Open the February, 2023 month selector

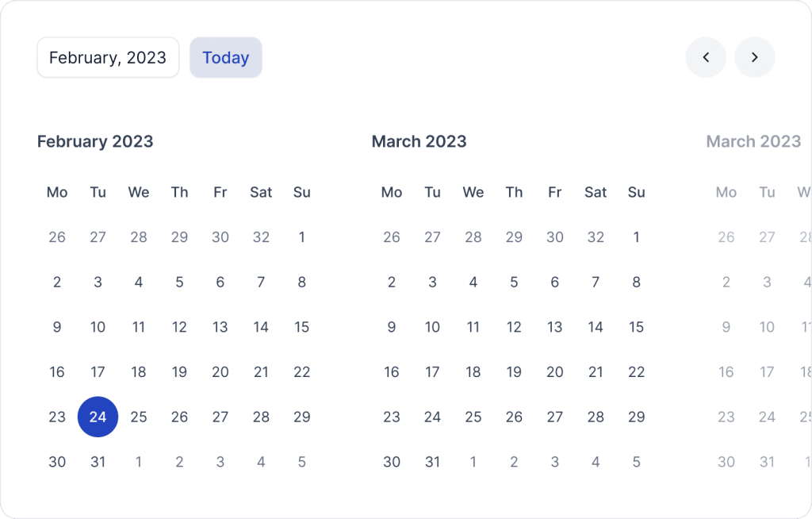tap(108, 57)
